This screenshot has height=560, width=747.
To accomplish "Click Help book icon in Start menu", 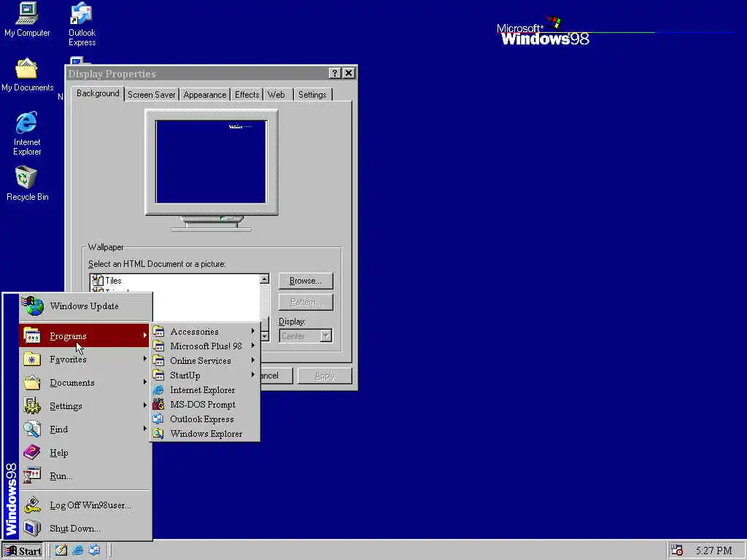I will pos(32,452).
